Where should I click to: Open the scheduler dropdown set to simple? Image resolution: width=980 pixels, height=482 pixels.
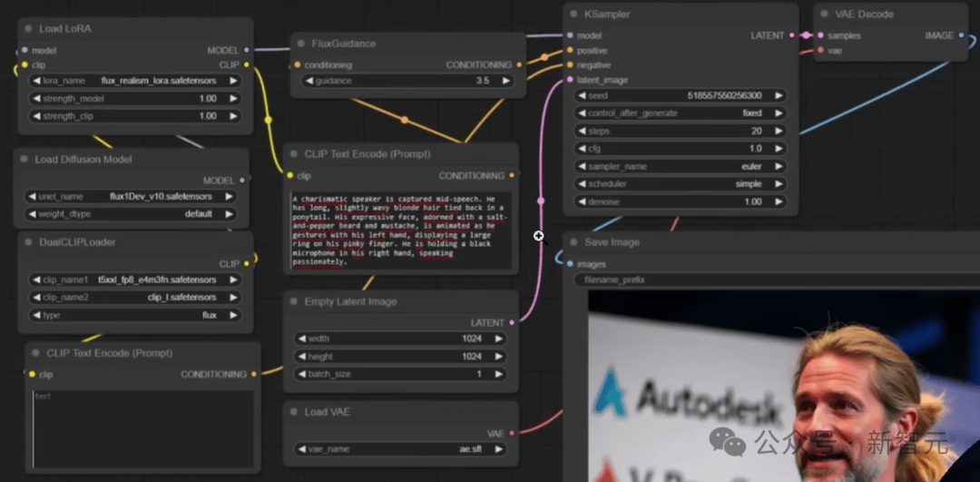click(680, 184)
